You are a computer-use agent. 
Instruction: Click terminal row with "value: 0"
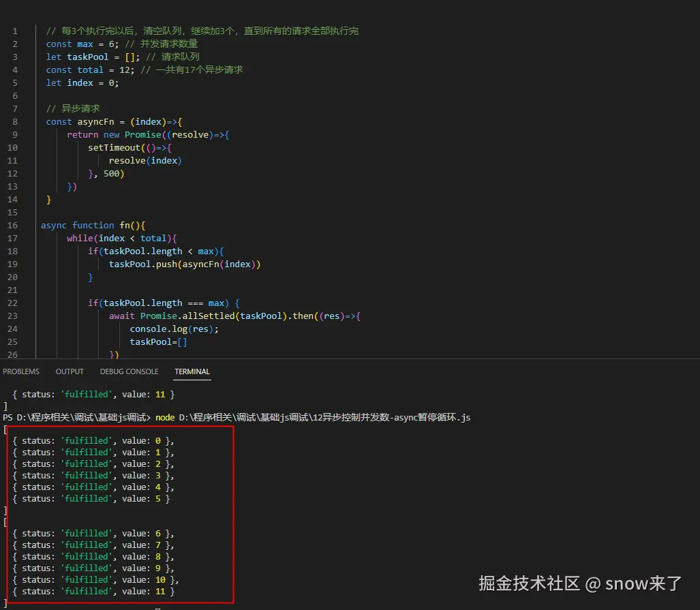[x=93, y=441]
